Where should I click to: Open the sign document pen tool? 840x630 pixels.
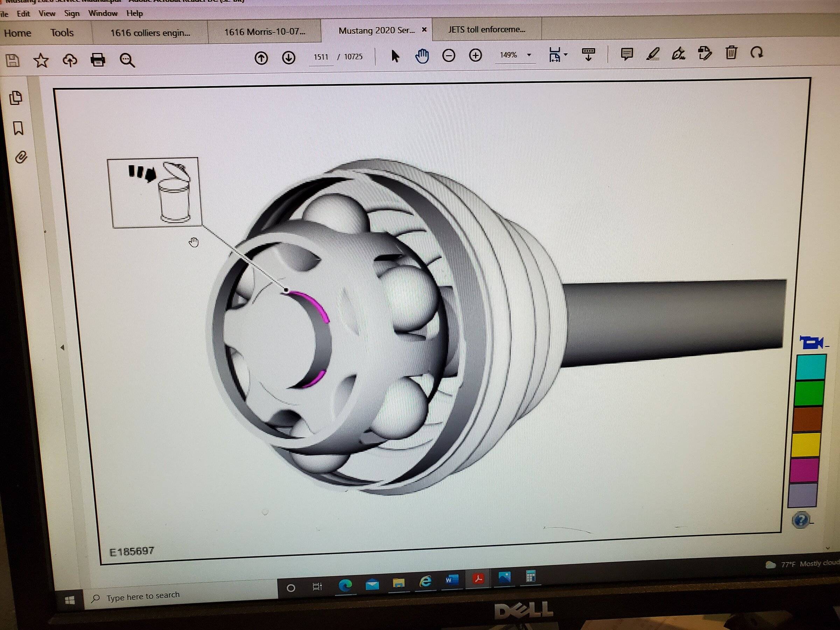679,53
